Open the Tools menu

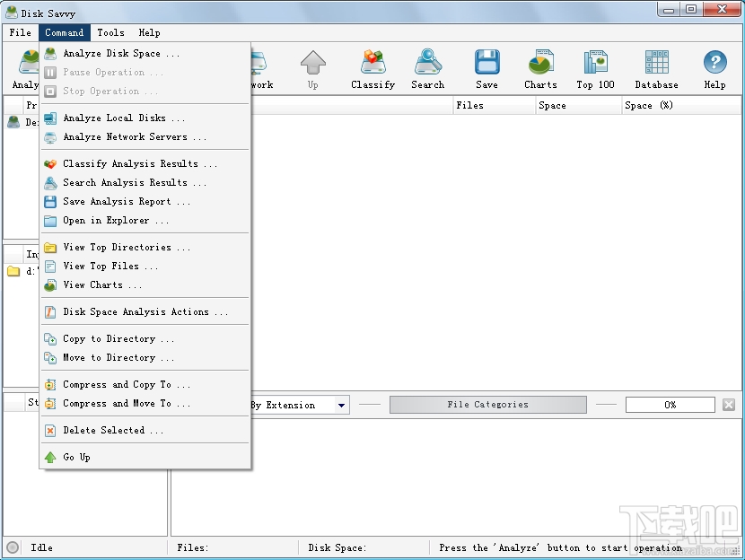click(110, 33)
